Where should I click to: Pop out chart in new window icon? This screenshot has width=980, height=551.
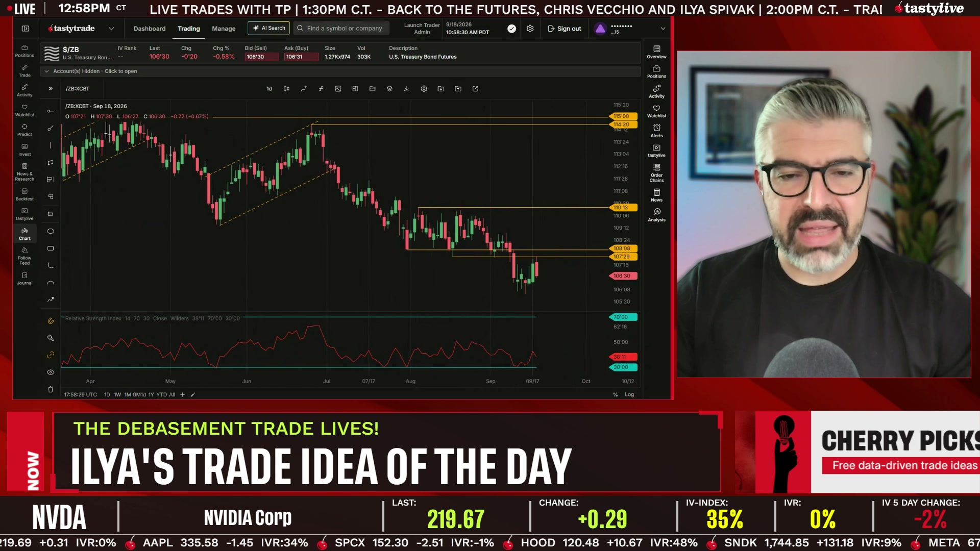click(475, 89)
